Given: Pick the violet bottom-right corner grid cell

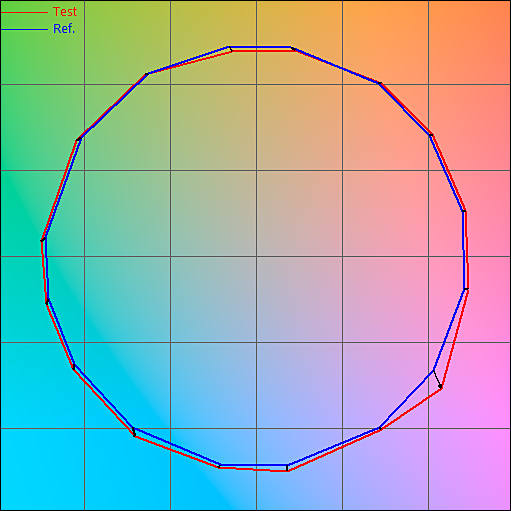Looking at the screenshot, I should tap(469, 469).
